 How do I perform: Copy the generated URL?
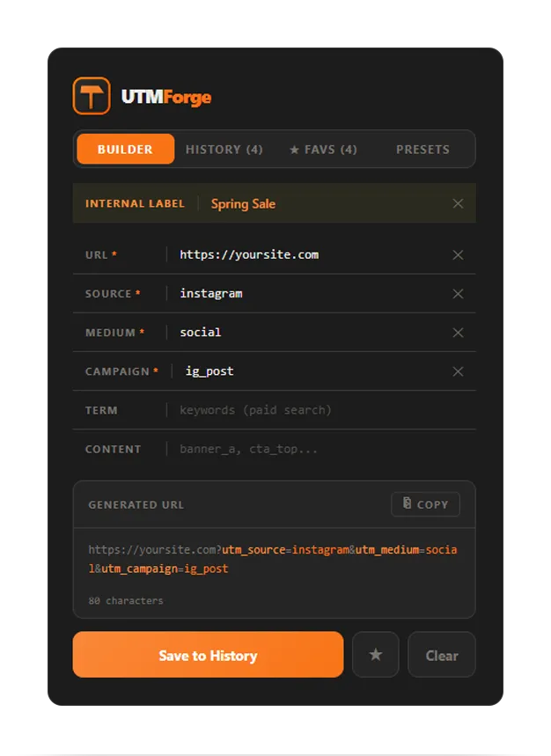(425, 504)
